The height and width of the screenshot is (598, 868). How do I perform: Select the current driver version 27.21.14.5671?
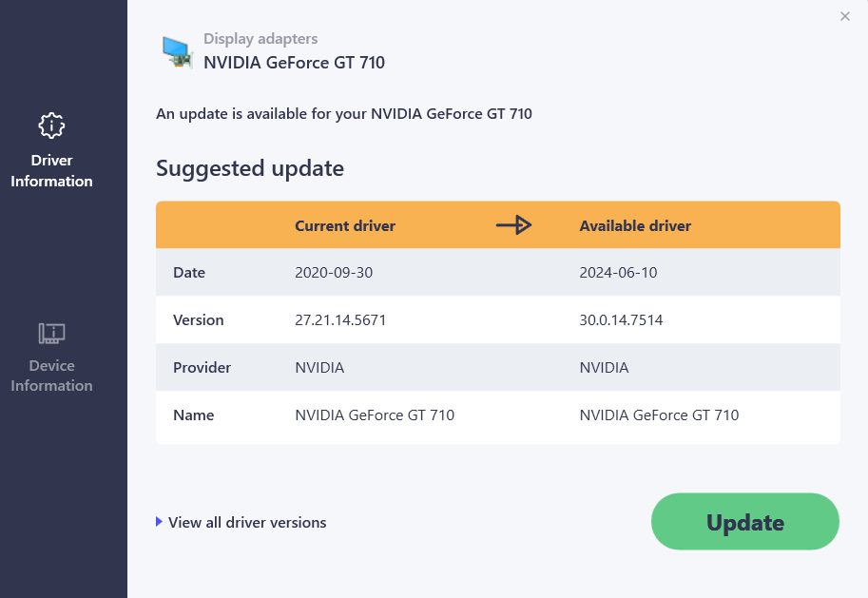[340, 320]
